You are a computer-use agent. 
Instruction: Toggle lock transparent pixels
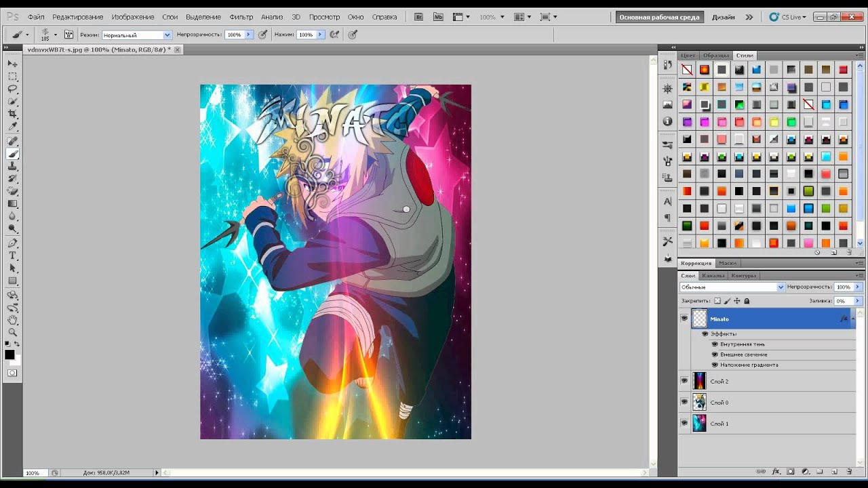[x=717, y=300]
